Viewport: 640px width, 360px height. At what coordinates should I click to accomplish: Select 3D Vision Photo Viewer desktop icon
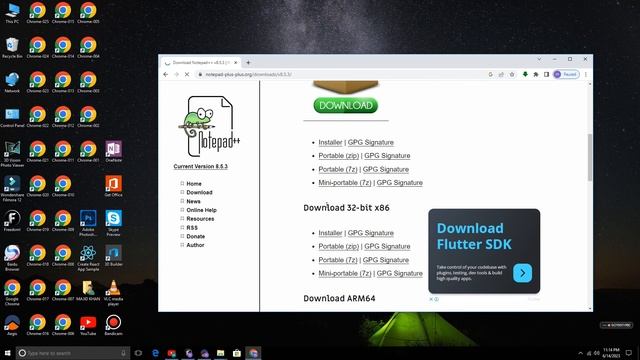(12, 154)
